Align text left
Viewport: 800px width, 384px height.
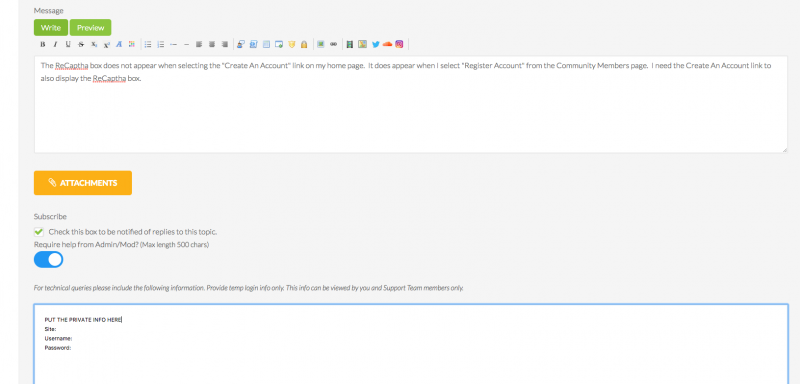click(199, 44)
